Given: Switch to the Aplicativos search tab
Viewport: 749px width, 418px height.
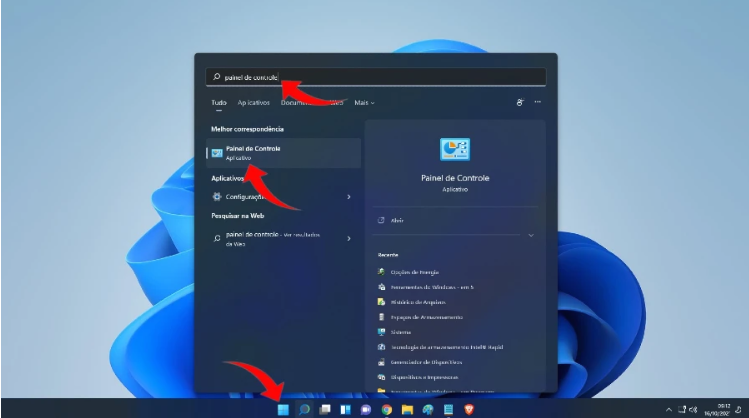Looking at the screenshot, I should point(254,103).
